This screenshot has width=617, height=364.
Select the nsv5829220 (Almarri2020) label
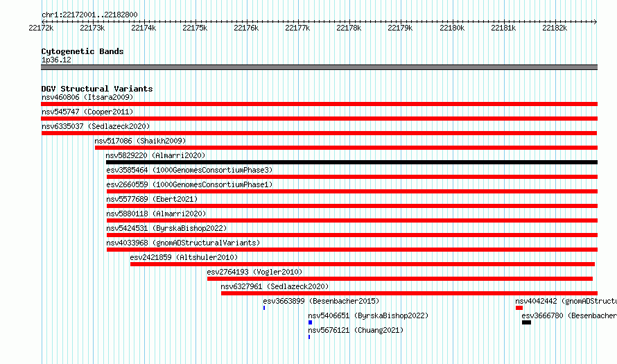pyautogui.click(x=155, y=155)
